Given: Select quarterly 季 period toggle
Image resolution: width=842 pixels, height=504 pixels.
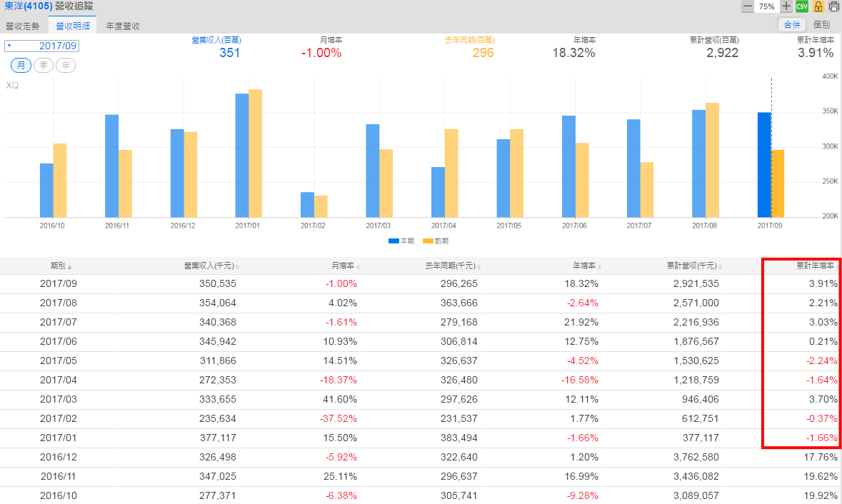Looking at the screenshot, I should point(44,66).
